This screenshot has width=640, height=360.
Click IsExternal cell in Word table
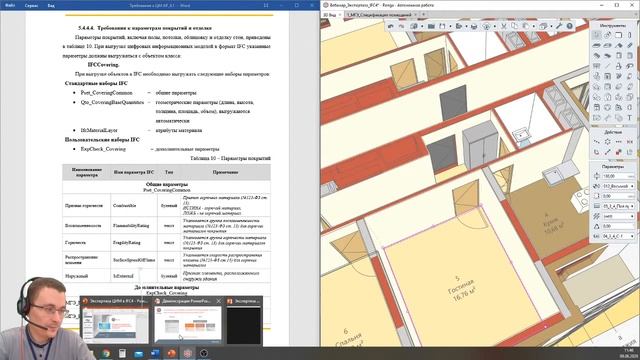[134, 276]
